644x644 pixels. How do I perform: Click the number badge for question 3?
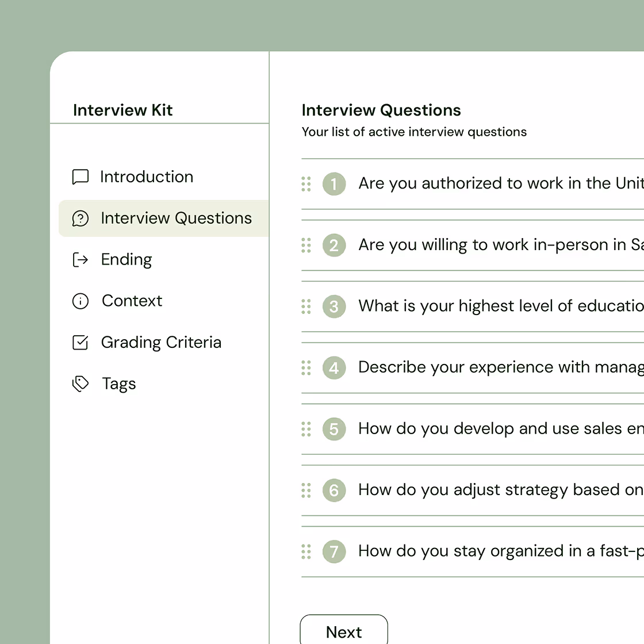pyautogui.click(x=334, y=306)
